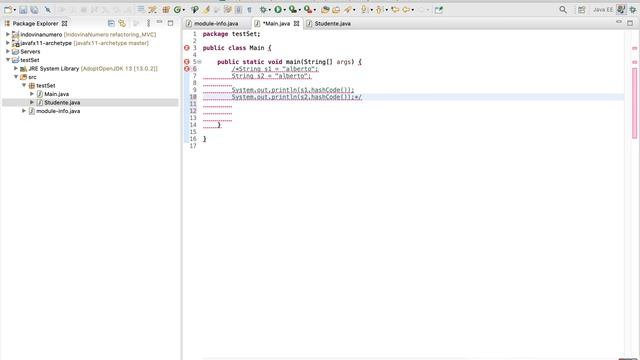Click the 'package testSet;' code line

231,34
